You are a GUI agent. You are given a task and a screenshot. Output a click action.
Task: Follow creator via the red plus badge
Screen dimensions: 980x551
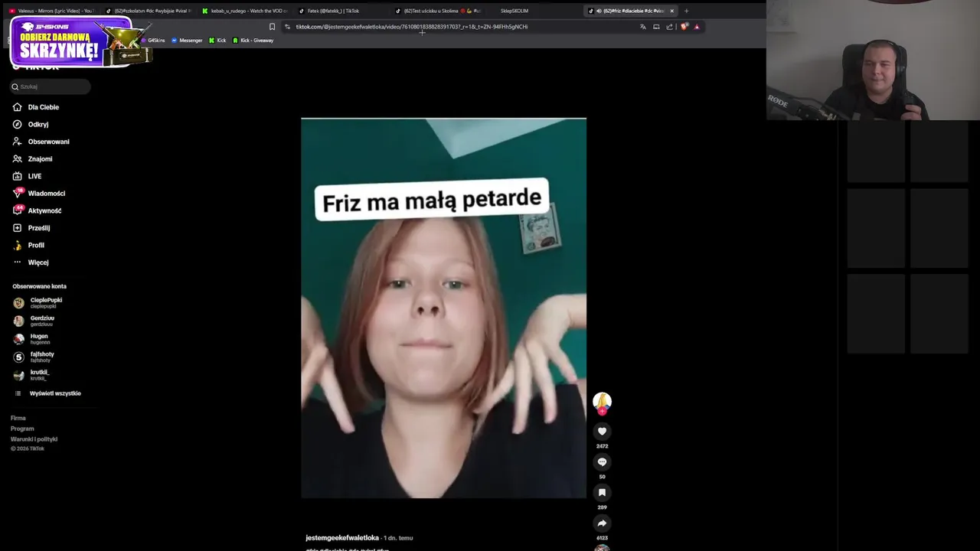click(x=602, y=411)
